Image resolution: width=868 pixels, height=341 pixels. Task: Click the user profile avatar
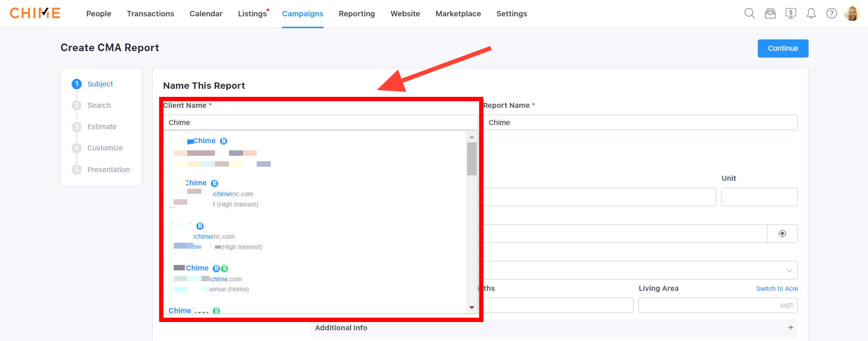[852, 14]
